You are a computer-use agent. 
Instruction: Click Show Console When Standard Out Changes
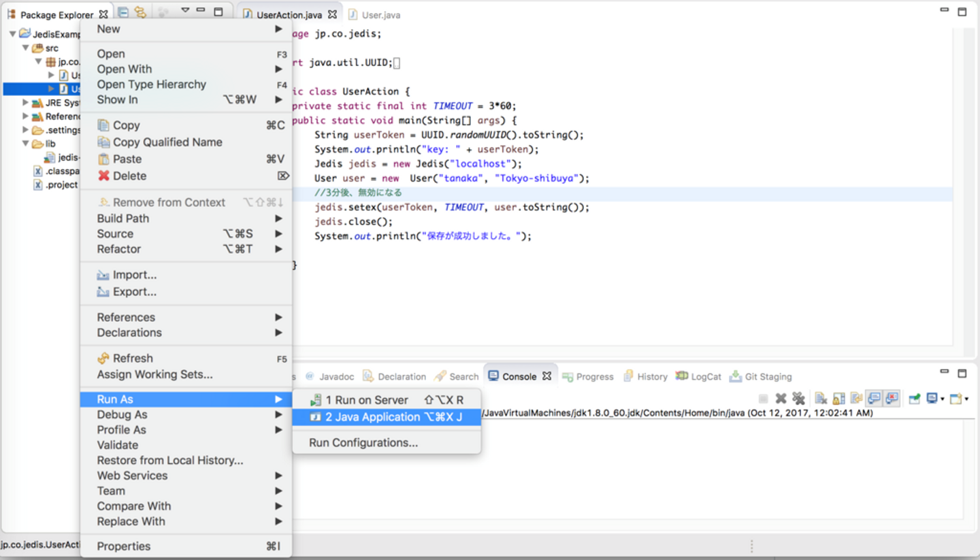[875, 399]
